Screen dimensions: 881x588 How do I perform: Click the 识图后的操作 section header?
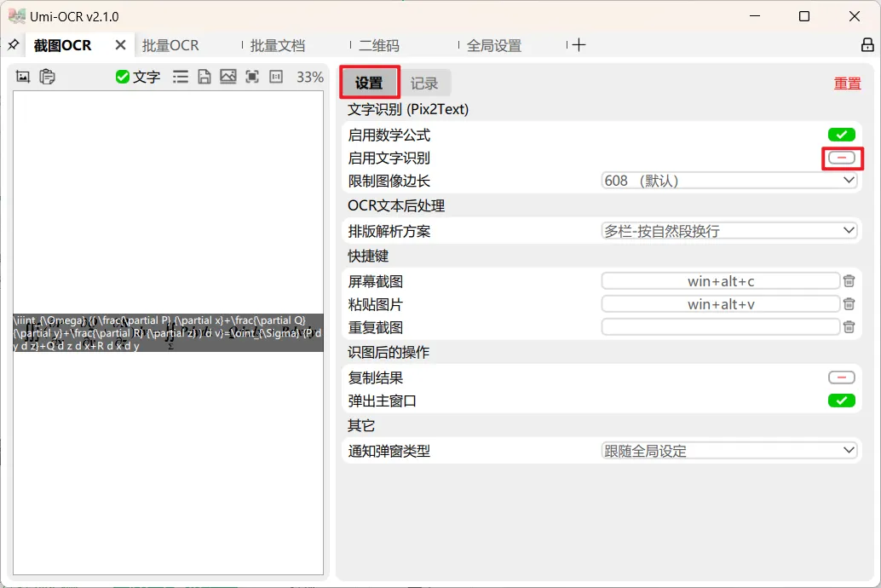click(389, 353)
